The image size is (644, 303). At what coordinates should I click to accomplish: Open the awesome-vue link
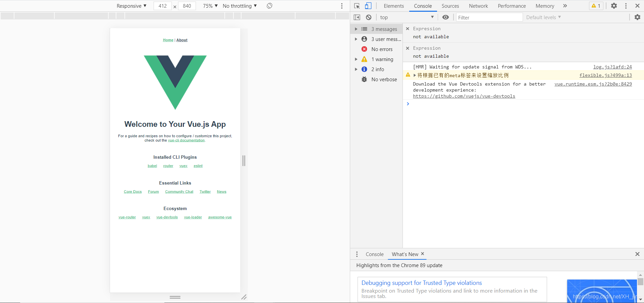220,217
